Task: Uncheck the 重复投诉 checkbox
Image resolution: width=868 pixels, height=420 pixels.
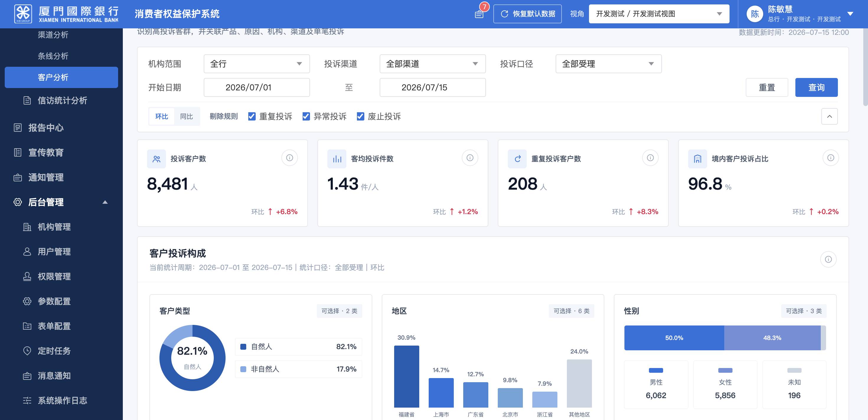Action: (x=252, y=116)
